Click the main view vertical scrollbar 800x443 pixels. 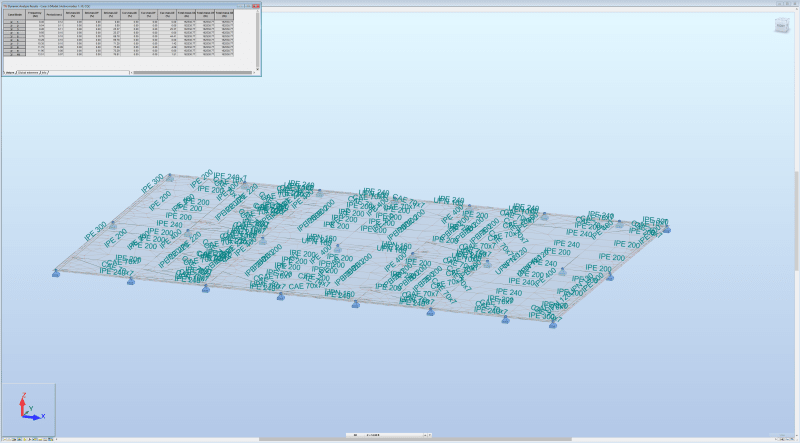pyautogui.click(x=797, y=220)
